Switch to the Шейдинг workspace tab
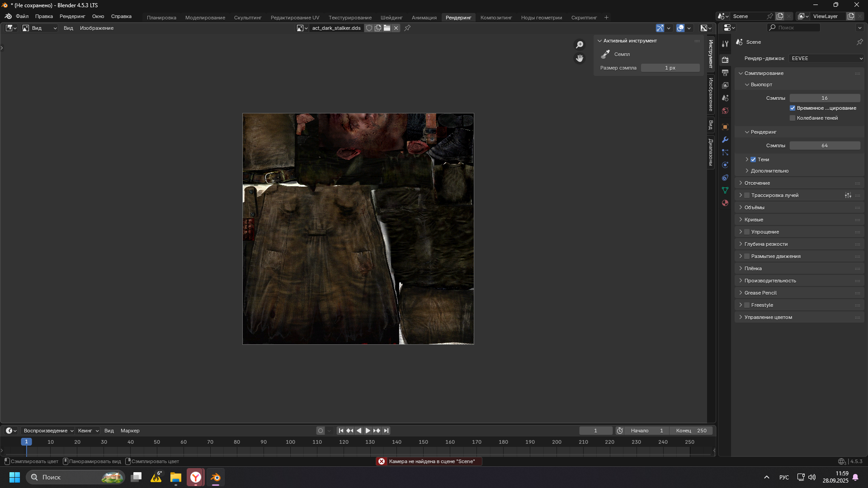The width and height of the screenshot is (868, 488). [x=391, y=18]
